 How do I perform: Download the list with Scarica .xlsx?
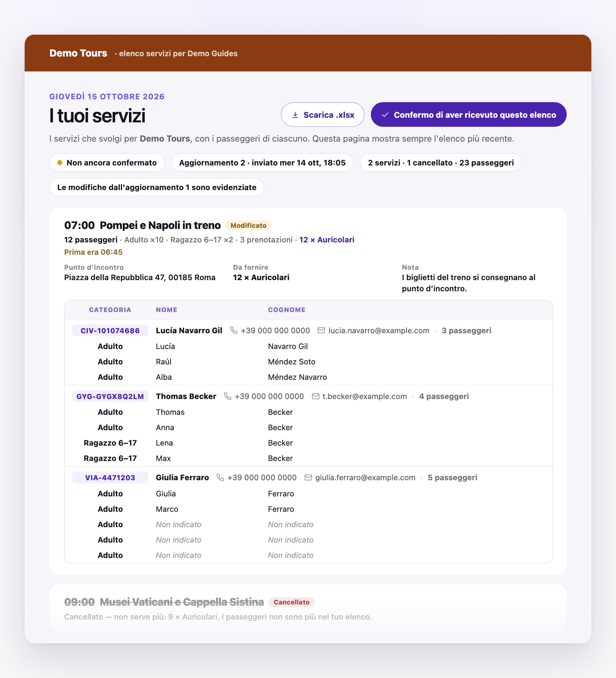tap(323, 115)
